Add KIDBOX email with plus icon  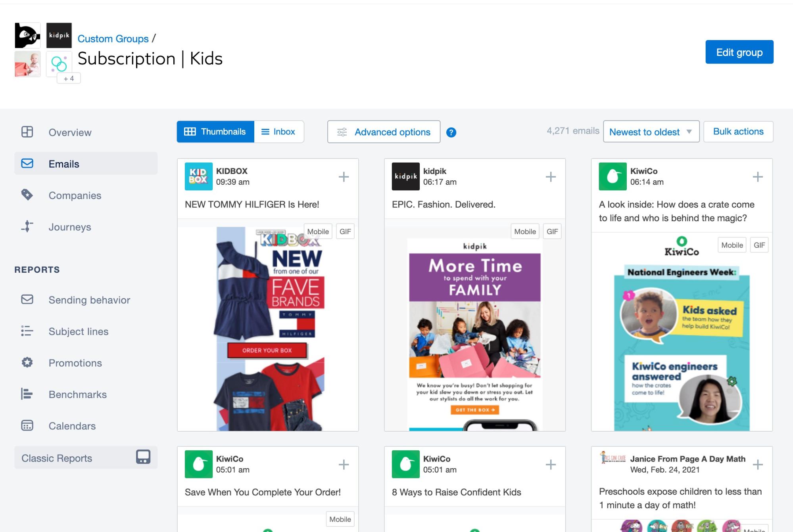pyautogui.click(x=344, y=177)
